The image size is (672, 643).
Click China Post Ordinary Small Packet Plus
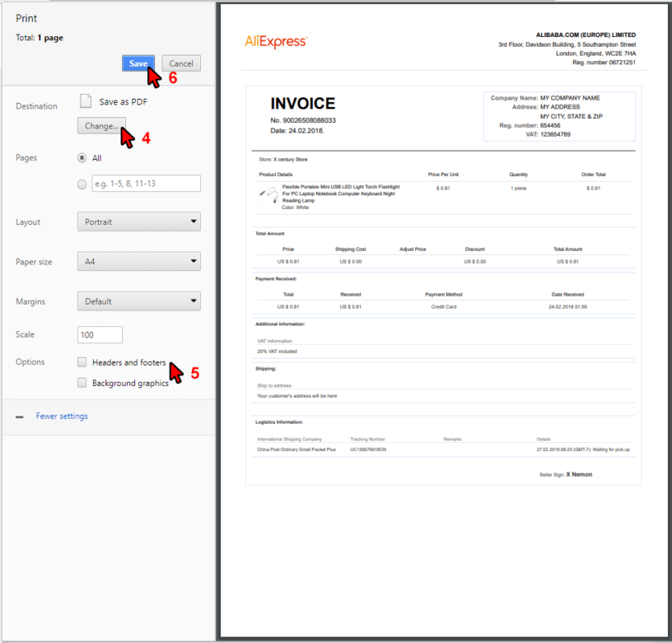(x=297, y=449)
